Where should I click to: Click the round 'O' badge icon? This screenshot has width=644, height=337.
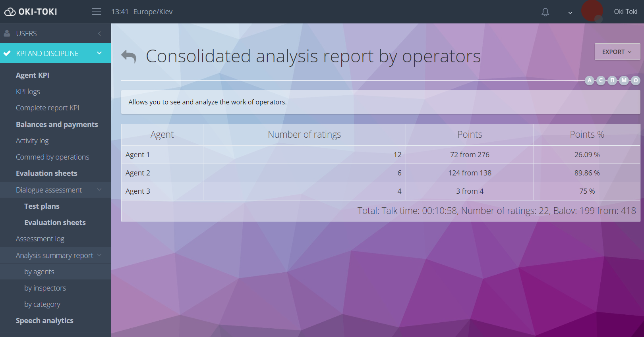(636, 81)
